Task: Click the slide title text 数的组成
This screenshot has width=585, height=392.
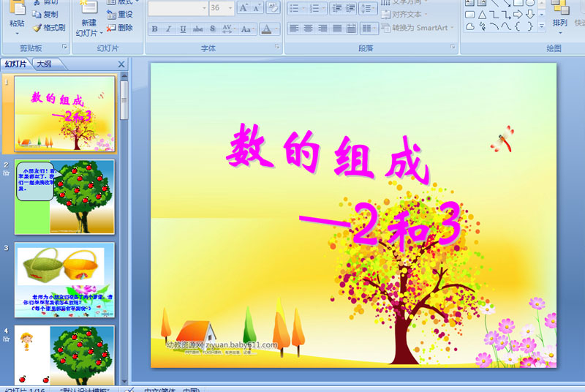Action: click(328, 154)
